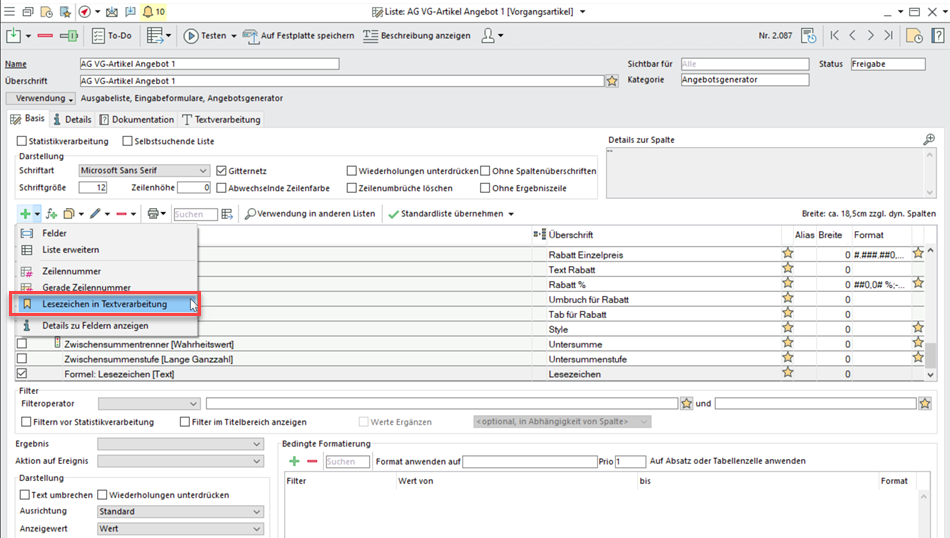Click Auf Festplatte speichern button
The height and width of the screenshot is (538, 950).
pos(299,35)
